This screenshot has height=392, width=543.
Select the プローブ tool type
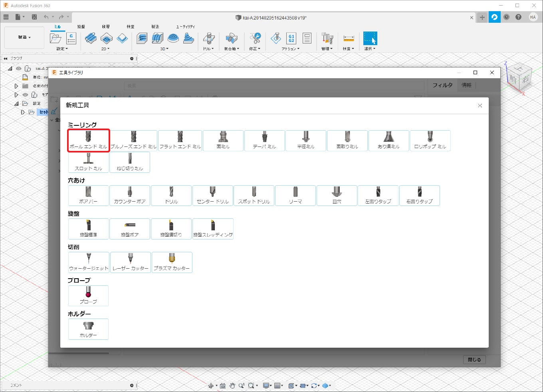(x=88, y=296)
